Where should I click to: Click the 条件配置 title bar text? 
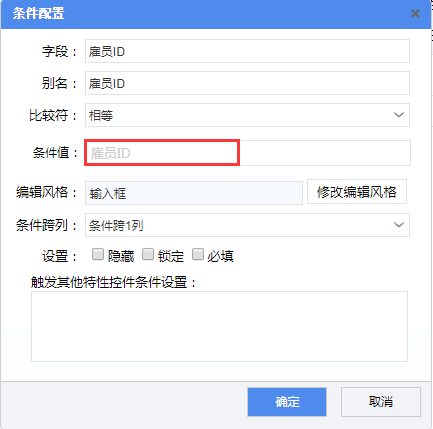(38, 14)
